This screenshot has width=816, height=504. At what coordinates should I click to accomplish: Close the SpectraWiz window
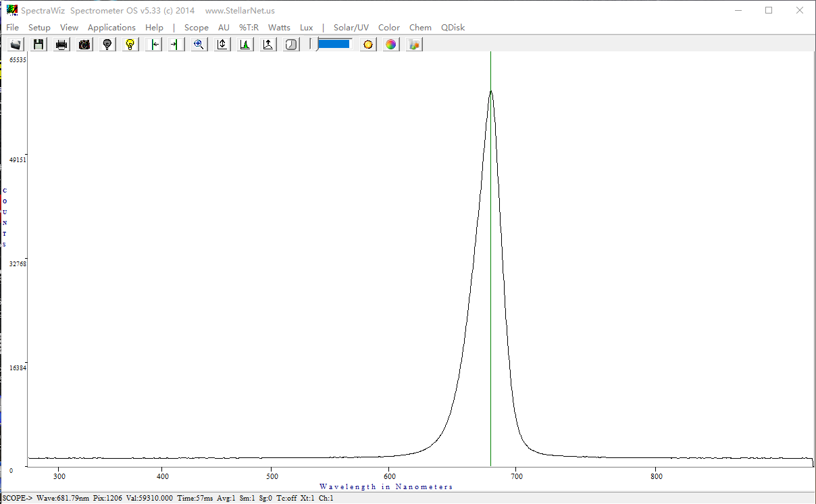coord(800,10)
